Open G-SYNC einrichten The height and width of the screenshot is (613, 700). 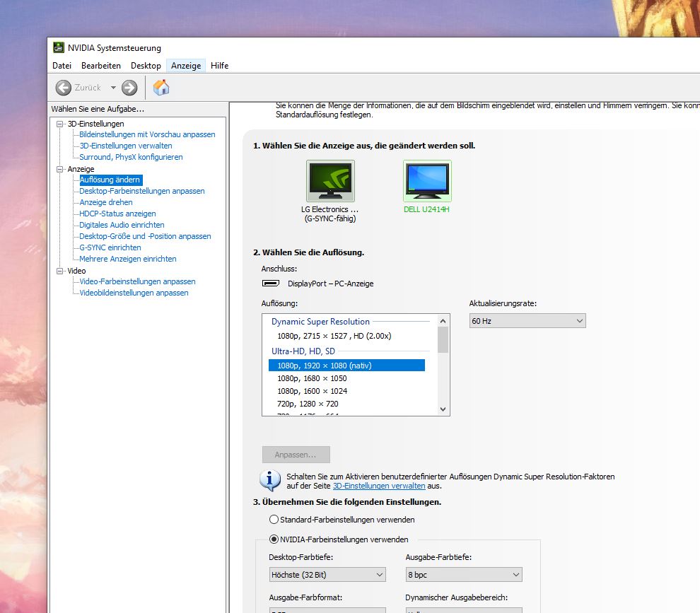[110, 247]
